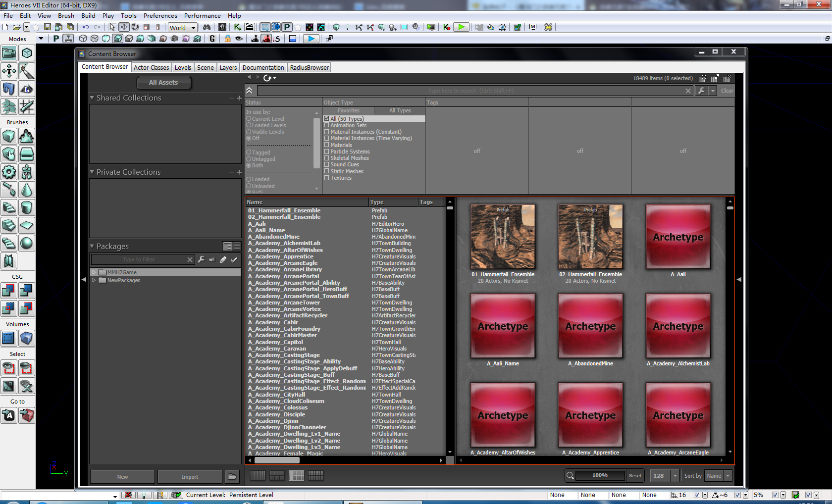Click the save icon in toolbar
This screenshot has height=504, width=832.
coord(48,27)
